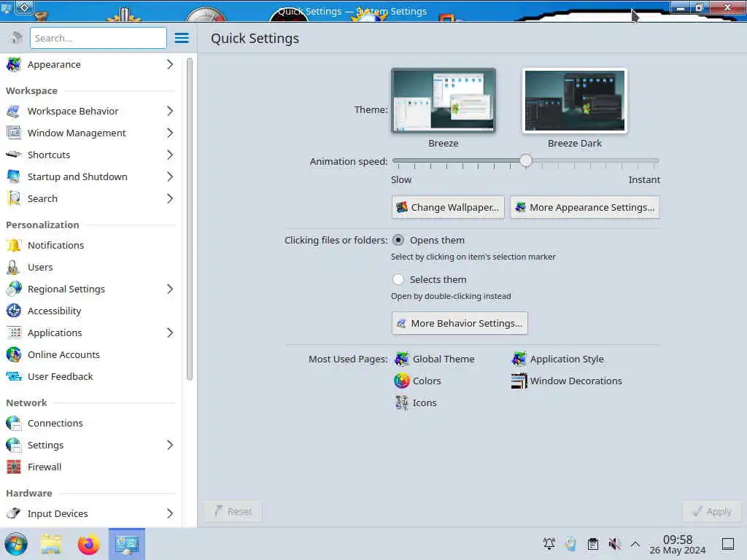Image resolution: width=747 pixels, height=560 pixels.
Task: Open the clipboard tray icon
Action: click(592, 544)
